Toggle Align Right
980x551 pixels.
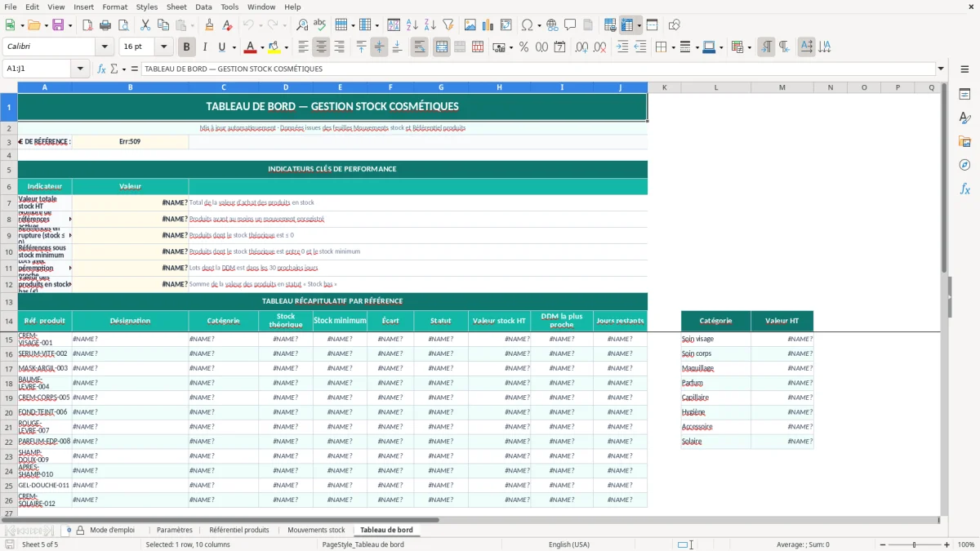click(339, 47)
